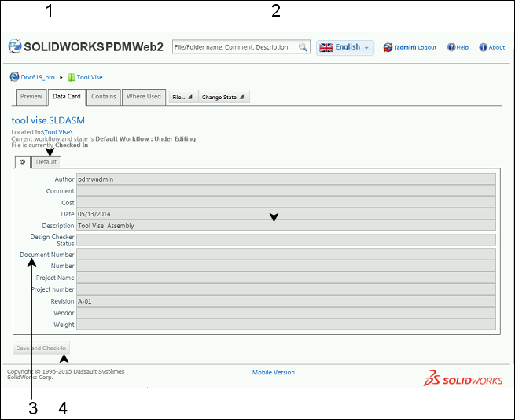Click the Logout link
Image resolution: width=515 pixels, height=420 pixels.
click(x=427, y=48)
